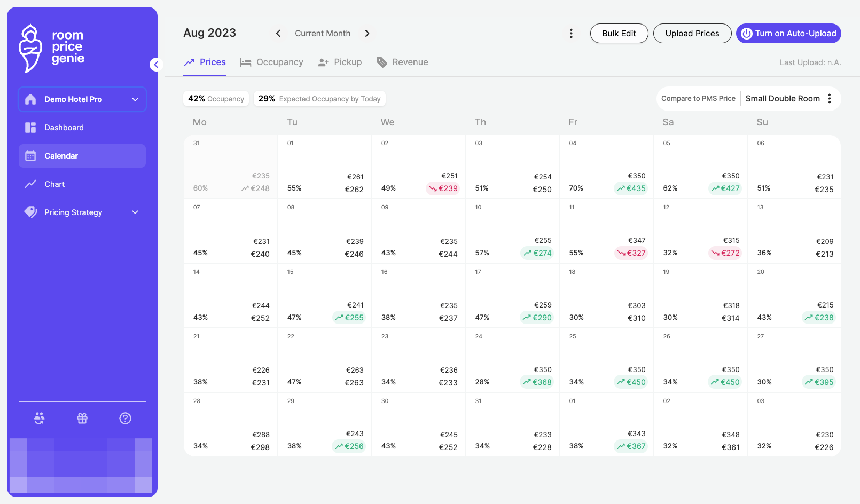This screenshot has width=860, height=504.
Task: Click the Room Price Genie logo
Action: pyautogui.click(x=52, y=48)
